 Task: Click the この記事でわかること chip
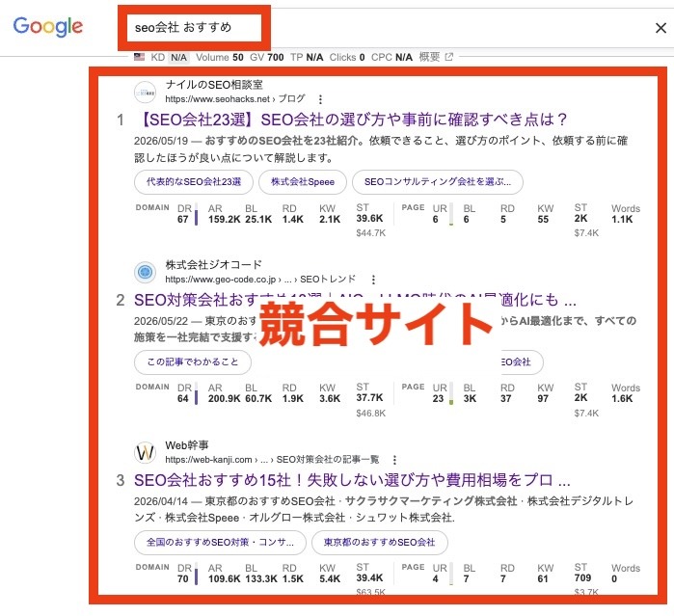193,362
